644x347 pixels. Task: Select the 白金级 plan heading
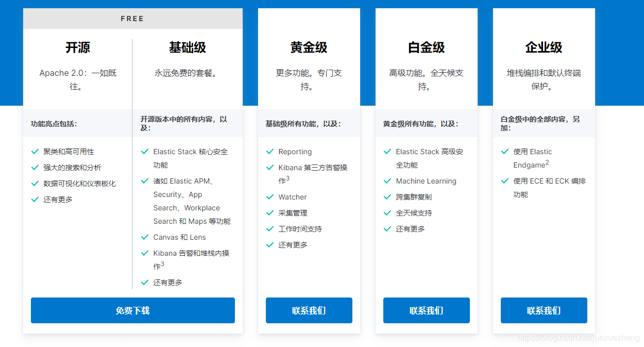(427, 47)
